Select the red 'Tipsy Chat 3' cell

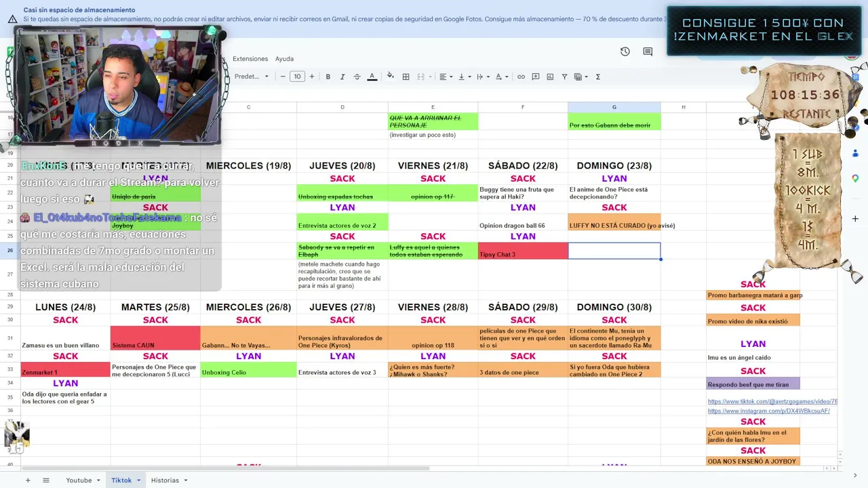[523, 251]
